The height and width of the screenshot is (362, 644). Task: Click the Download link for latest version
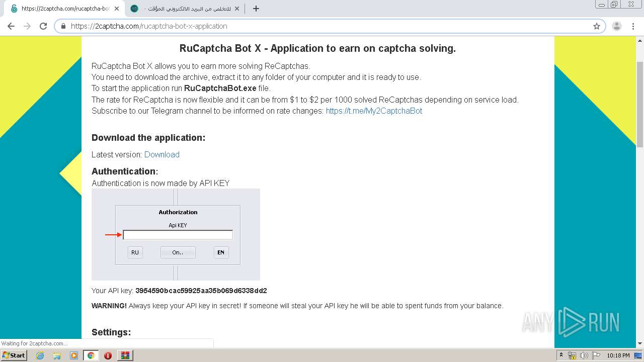(162, 154)
